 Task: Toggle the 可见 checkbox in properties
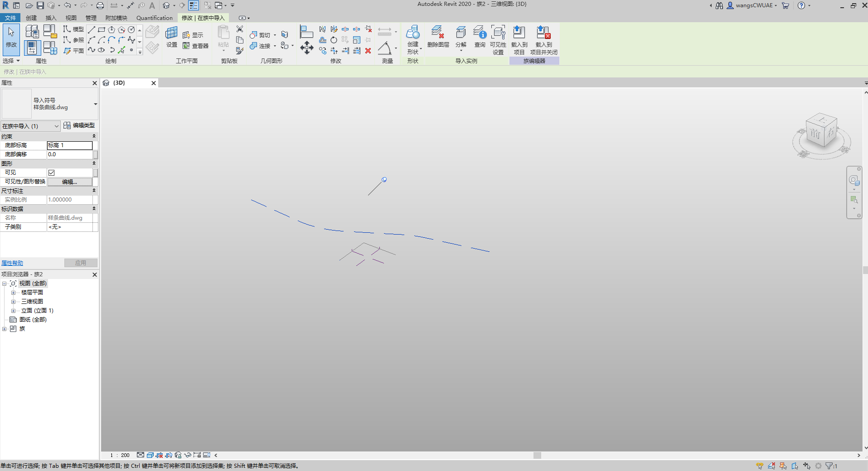52,172
